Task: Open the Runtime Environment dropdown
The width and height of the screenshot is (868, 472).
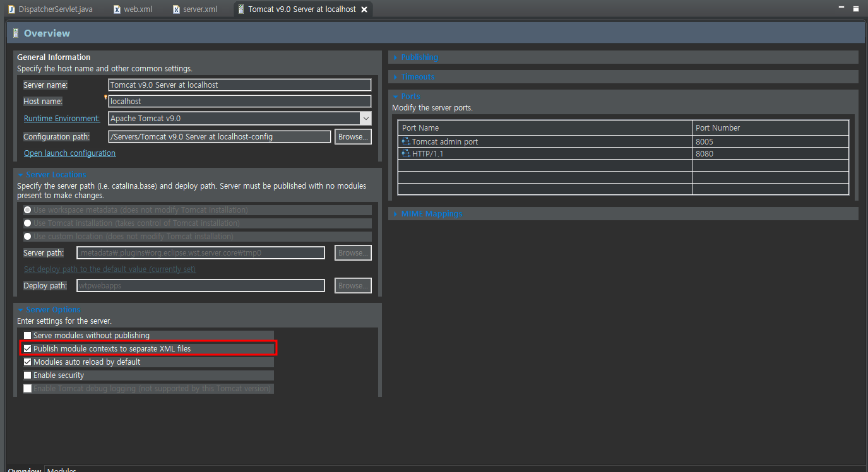Action: click(366, 118)
